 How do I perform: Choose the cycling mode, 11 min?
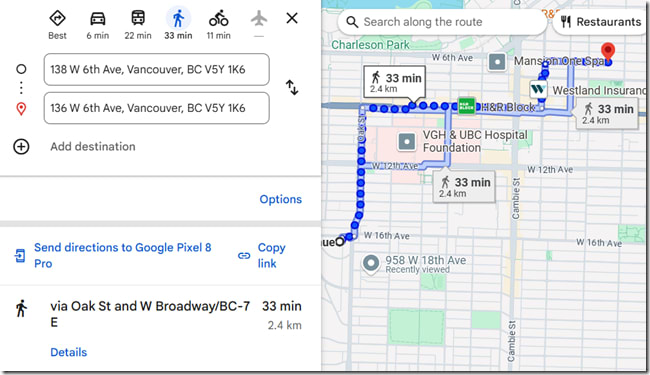[x=218, y=18]
